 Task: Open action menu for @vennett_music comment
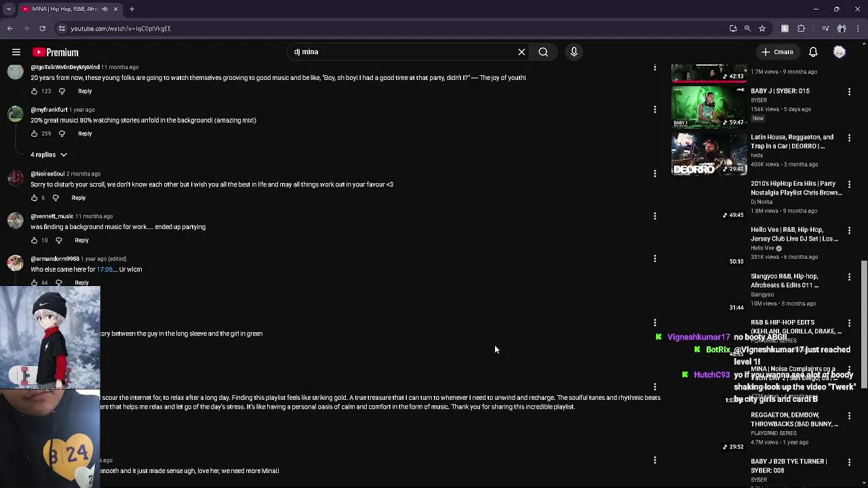click(x=654, y=216)
